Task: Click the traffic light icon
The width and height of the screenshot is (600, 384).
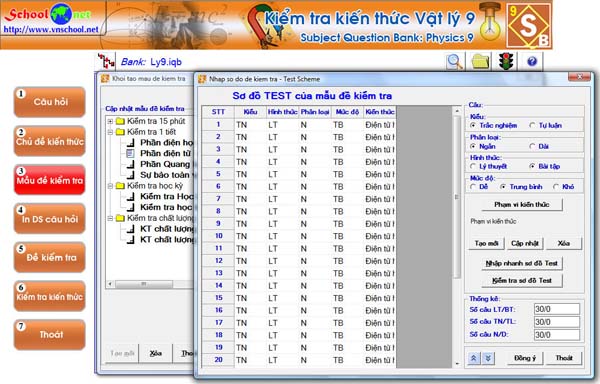Action: [x=506, y=61]
